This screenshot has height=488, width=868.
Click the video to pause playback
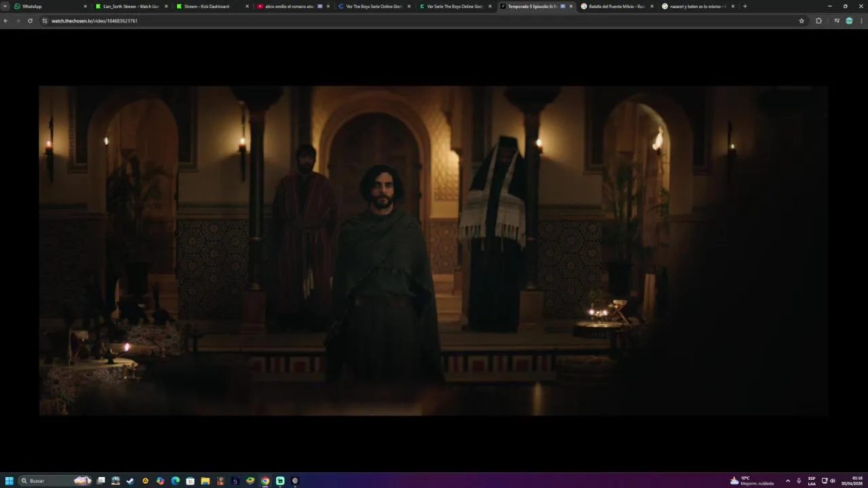(433, 250)
